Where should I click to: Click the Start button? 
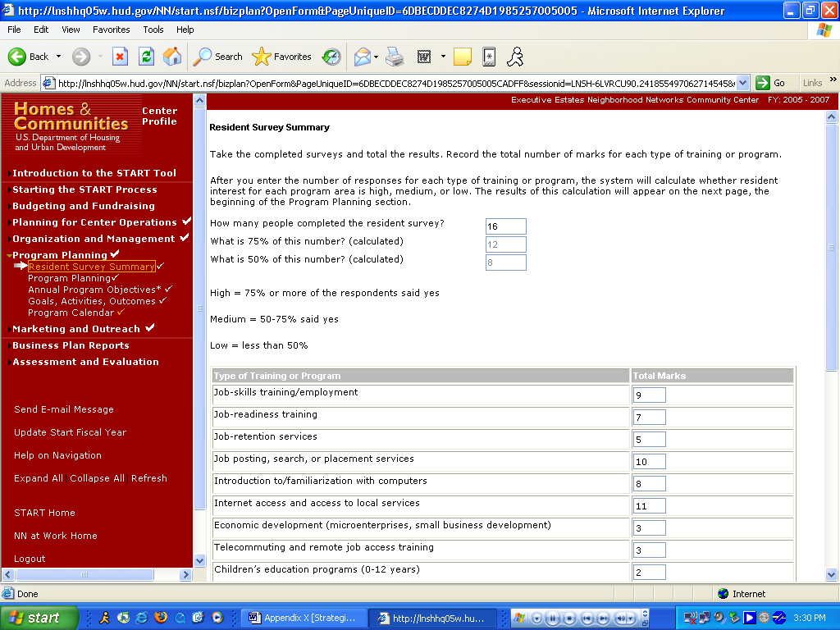[39, 618]
